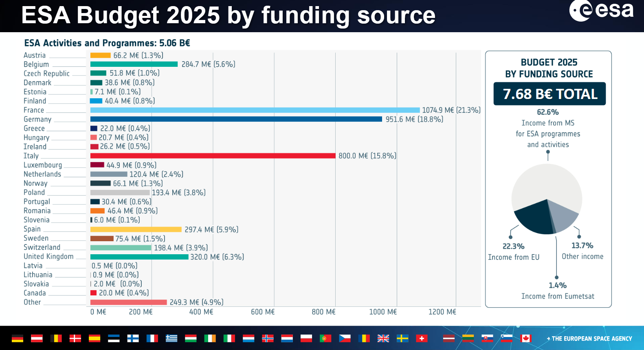This screenshot has width=644, height=350.
Task: Click the Poland flag icon
Action: (306, 338)
